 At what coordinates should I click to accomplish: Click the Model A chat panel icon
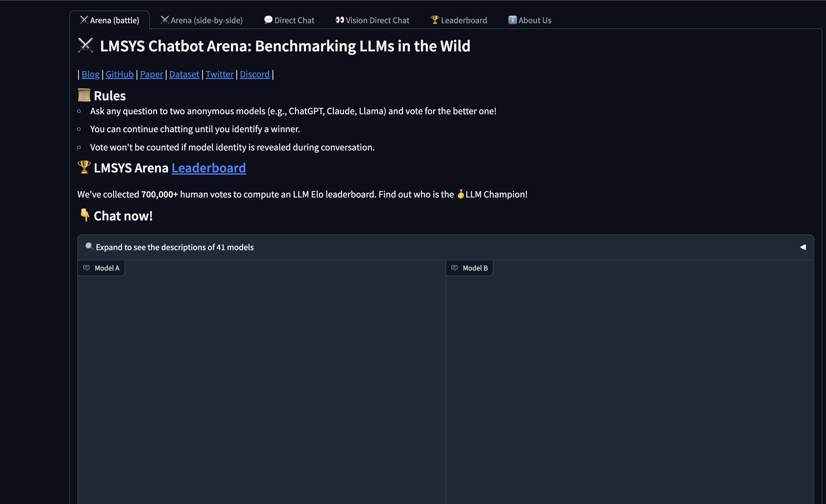87,268
